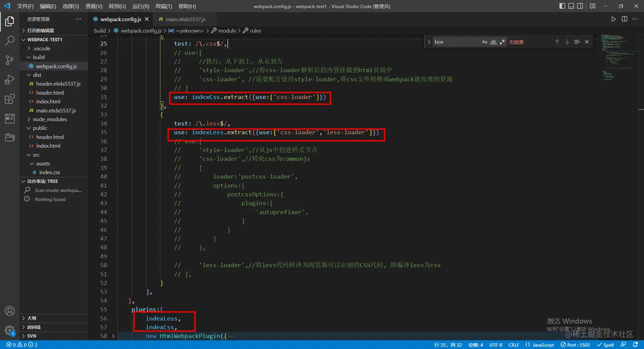
Task: Open the 编辑(E) menu
Action: click(48, 6)
